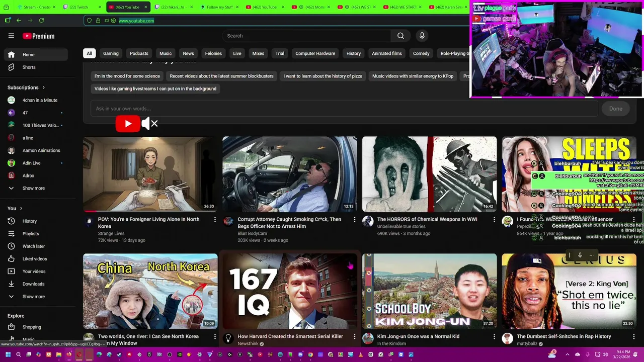The width and height of the screenshot is (644, 362).
Task: Click Strange Lives channel avatar
Action: (x=89, y=221)
